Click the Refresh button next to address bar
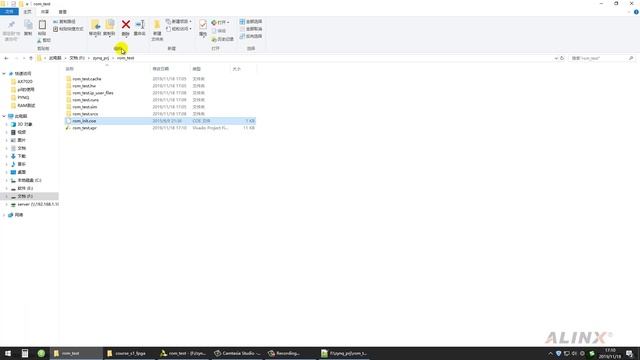This screenshot has width=640, height=360. [x=562, y=58]
